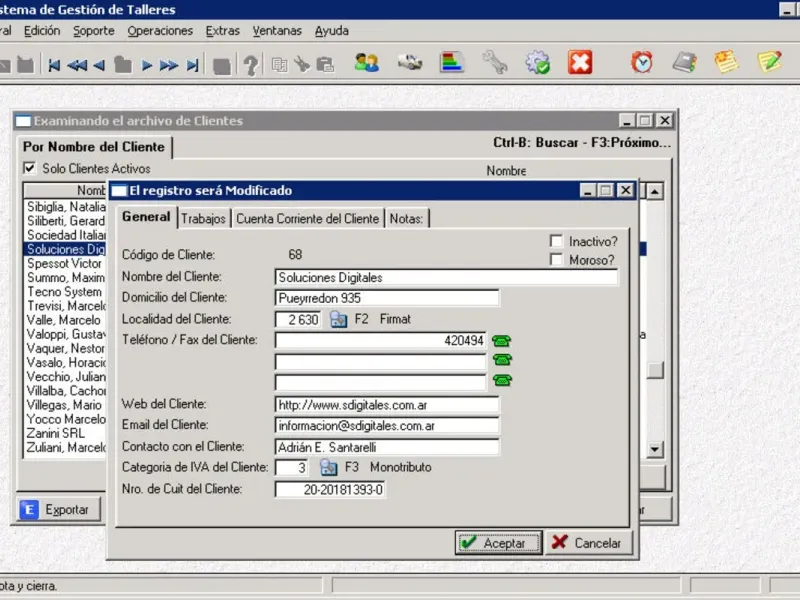Screen dimensions: 800x600
Task: Open the notepad with pencil icon
Action: pos(769,62)
